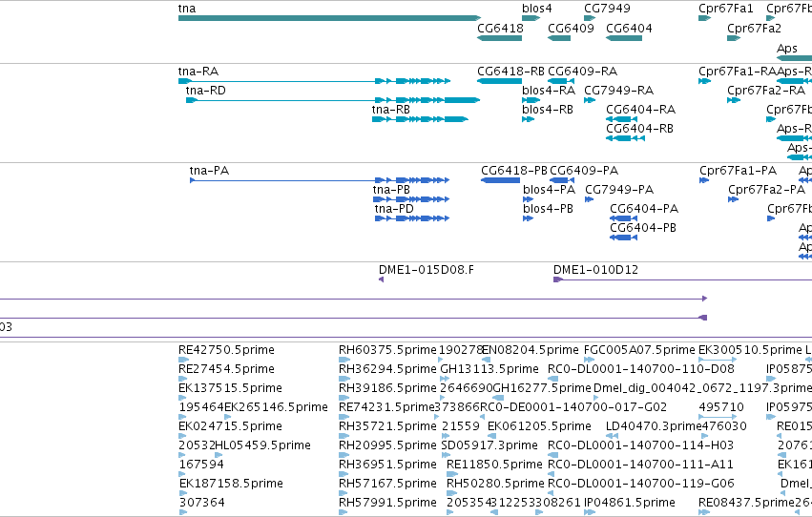
Task: Click the DME1-010D12 feature start glyph
Action: [558, 279]
